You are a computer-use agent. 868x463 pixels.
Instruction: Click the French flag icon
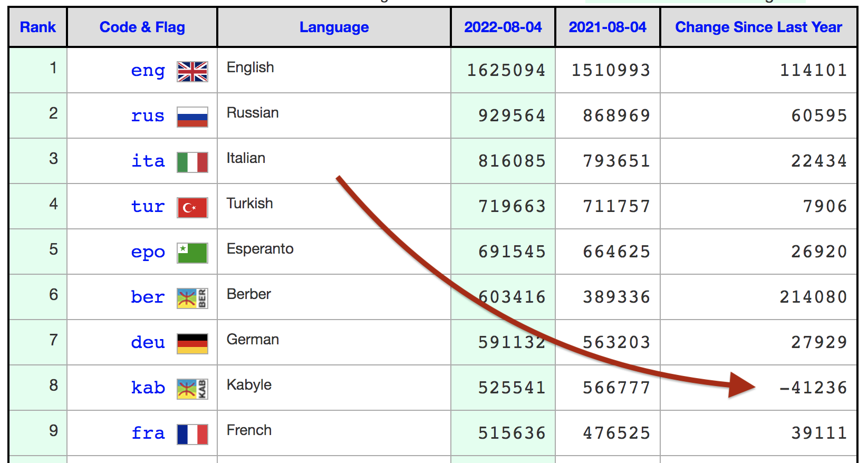(192, 435)
